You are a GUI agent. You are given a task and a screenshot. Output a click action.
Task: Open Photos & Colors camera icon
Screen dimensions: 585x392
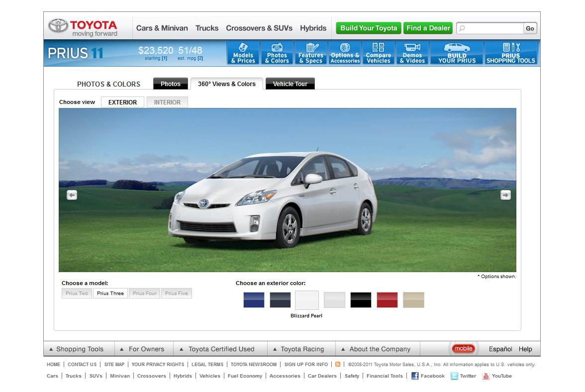(277, 48)
